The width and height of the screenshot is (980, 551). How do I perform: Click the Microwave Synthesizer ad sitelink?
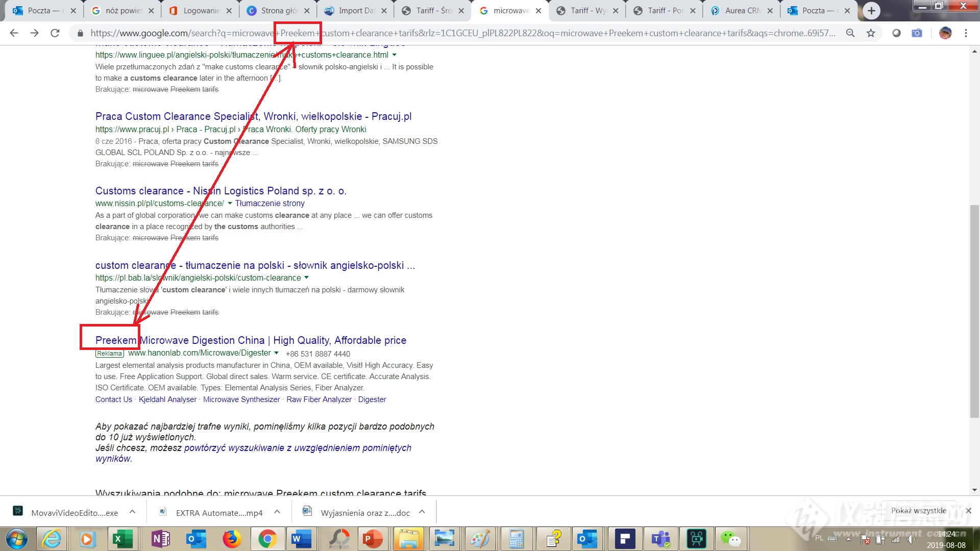click(241, 399)
